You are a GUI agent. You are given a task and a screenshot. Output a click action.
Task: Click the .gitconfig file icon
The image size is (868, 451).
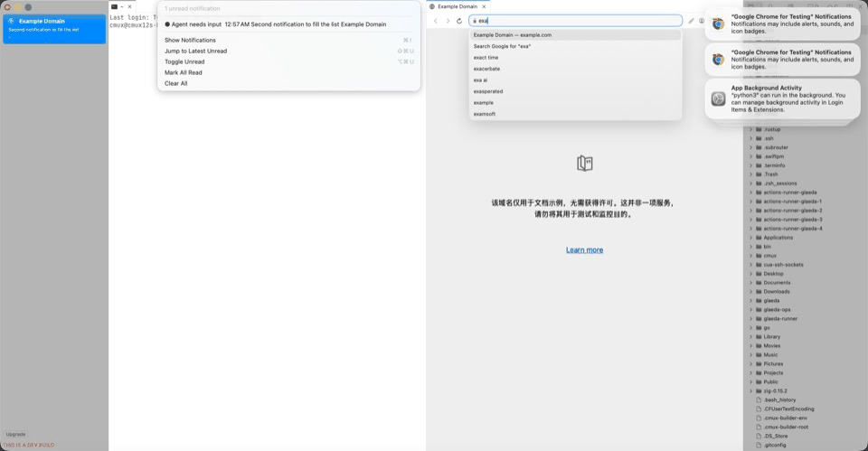(759, 445)
